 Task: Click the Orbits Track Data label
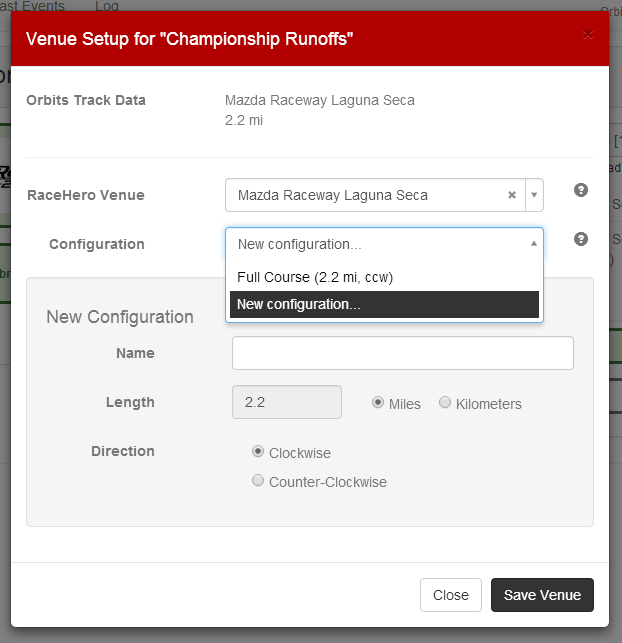86,100
